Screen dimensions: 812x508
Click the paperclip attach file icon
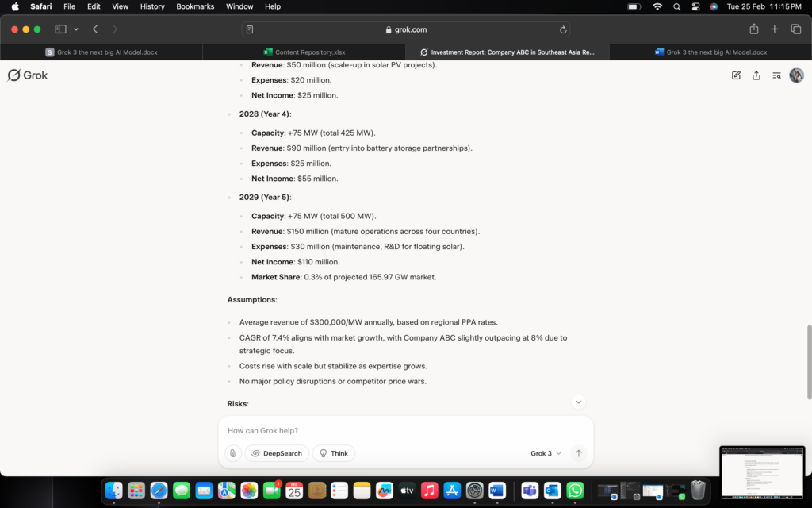232,453
